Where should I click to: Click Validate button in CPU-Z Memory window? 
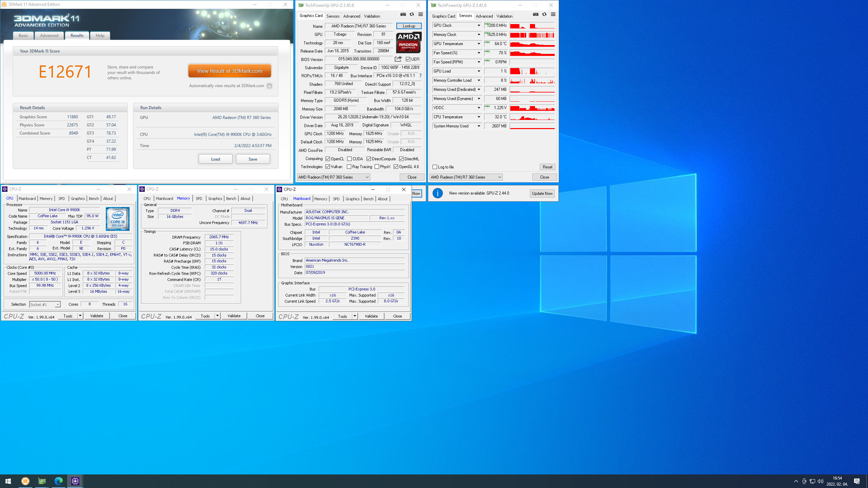click(x=234, y=316)
